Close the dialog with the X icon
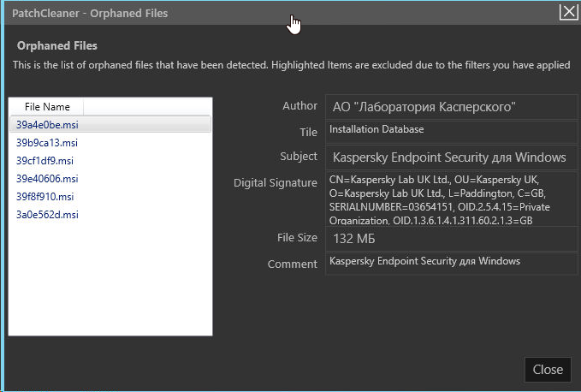This screenshot has height=392, width=581. [567, 12]
